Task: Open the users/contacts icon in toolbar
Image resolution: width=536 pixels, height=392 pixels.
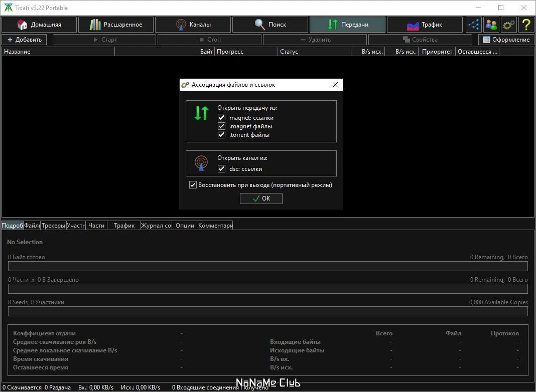Action: point(491,25)
